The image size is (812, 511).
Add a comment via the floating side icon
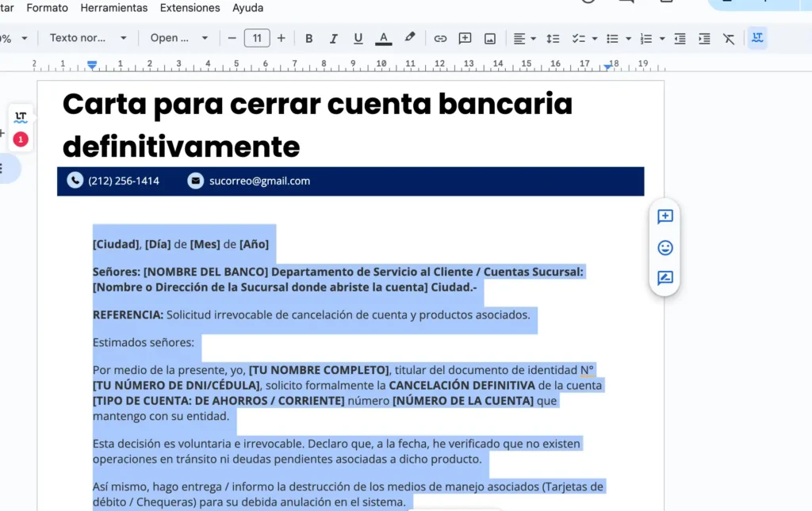(665, 217)
